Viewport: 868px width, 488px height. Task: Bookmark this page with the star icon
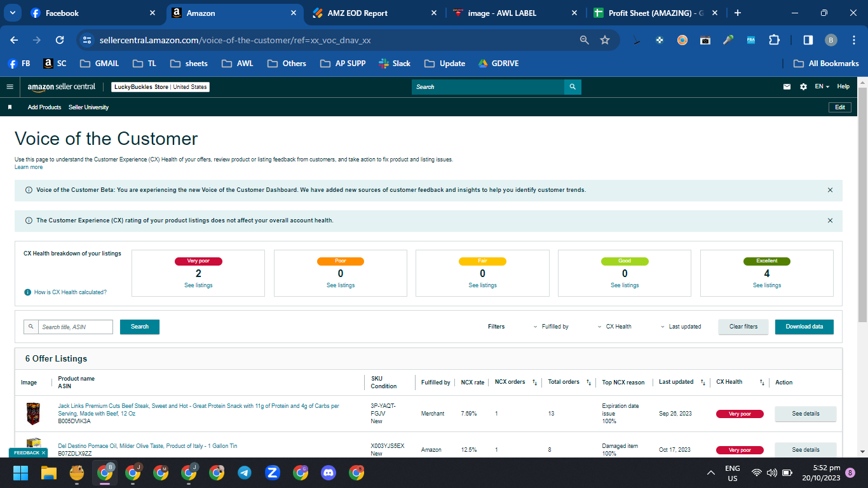click(605, 40)
